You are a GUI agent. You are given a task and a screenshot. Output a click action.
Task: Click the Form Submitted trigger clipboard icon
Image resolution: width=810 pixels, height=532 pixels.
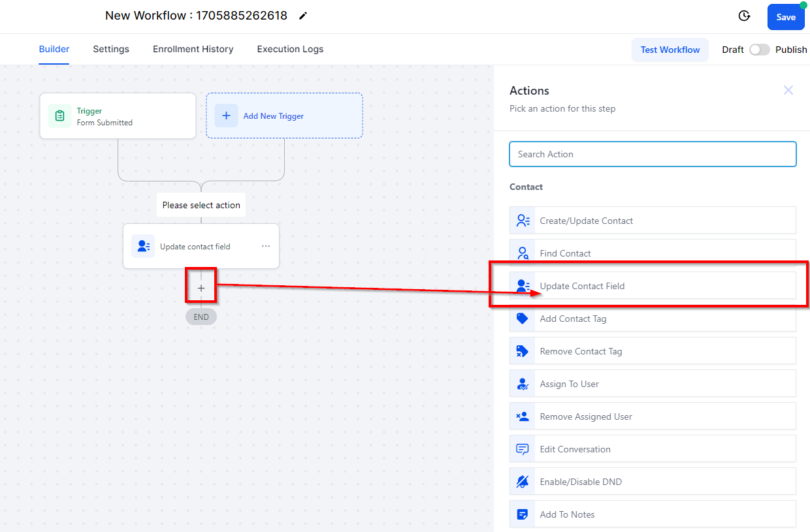[59, 116]
